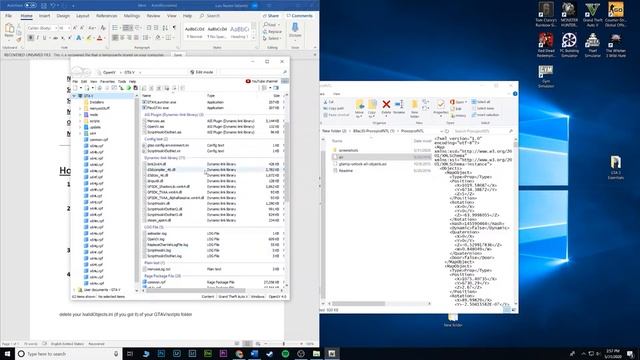Click the Explorer search box
The image size is (640, 360).
click(x=483, y=131)
